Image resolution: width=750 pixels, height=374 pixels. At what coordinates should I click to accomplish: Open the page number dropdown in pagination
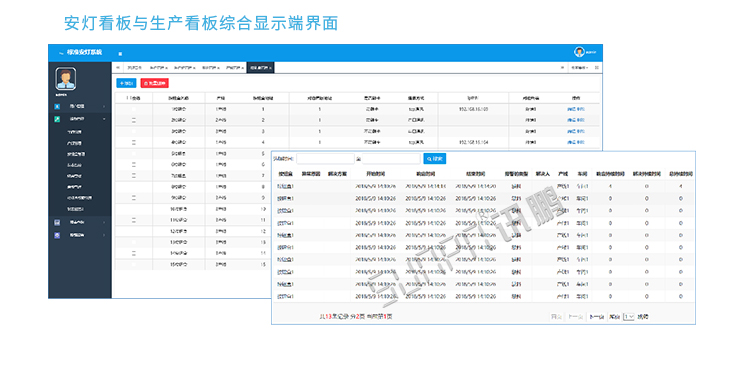629,317
